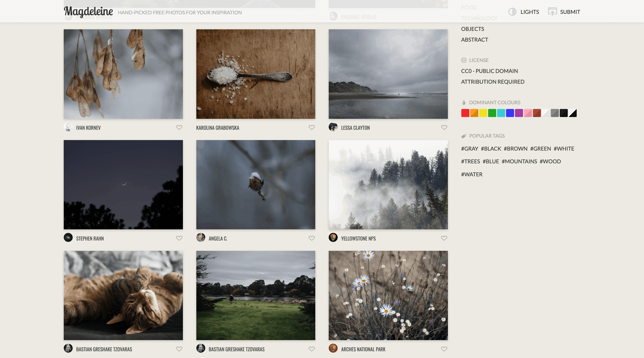Click author name Stephen Rahn

coord(90,239)
